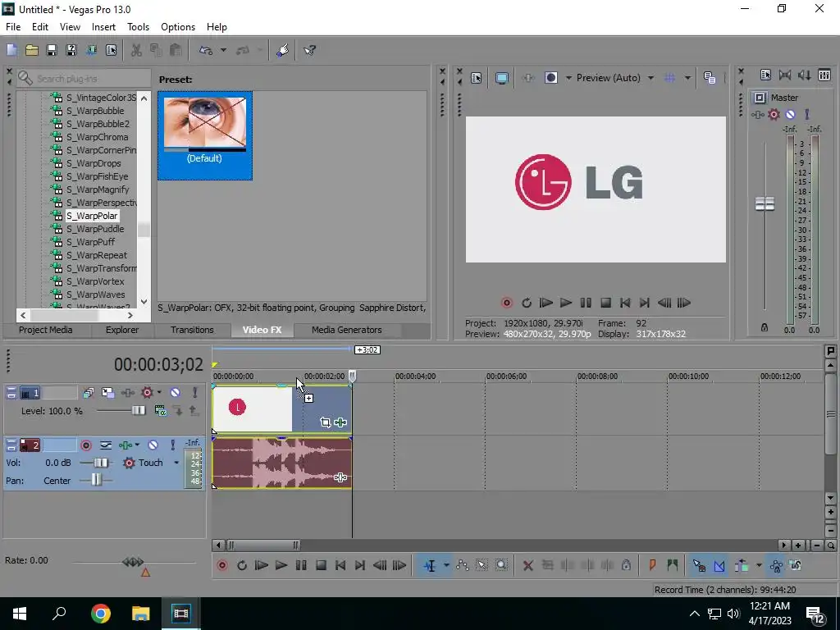Viewport: 840px width, 630px height.
Task: Toggle Mute on the Master bus
Action: [x=790, y=114]
